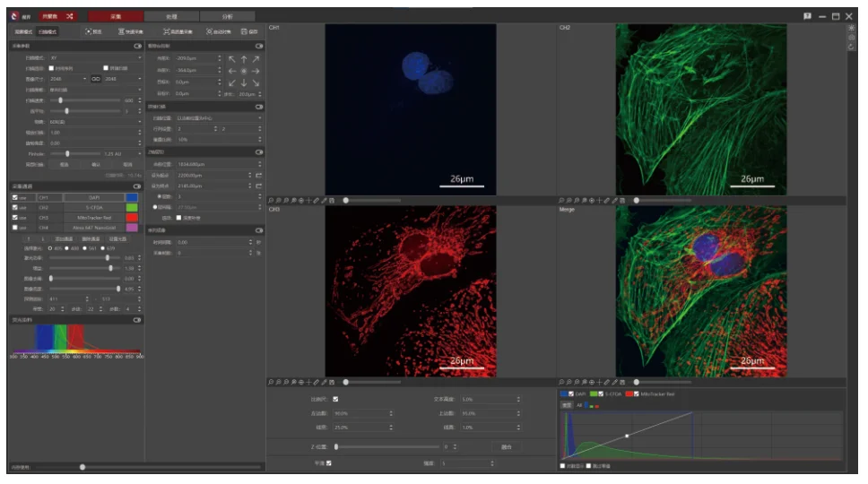Click the save icon under the CH2 view
868x484 pixels.
tap(622, 200)
